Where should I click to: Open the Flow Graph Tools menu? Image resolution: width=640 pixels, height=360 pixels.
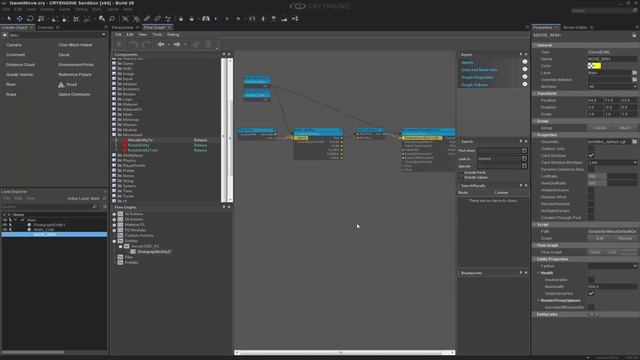point(157,35)
